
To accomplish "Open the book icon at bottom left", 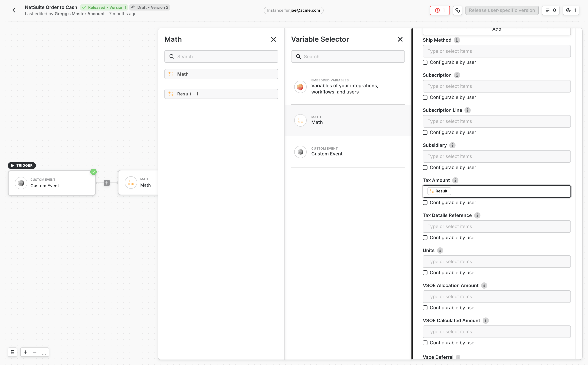I will (x=12, y=352).
